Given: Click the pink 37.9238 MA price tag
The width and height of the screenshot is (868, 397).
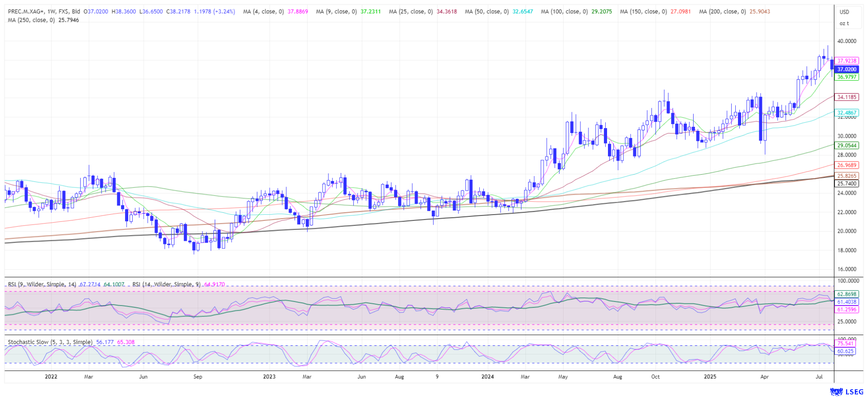Looking at the screenshot, I should tap(846, 61).
